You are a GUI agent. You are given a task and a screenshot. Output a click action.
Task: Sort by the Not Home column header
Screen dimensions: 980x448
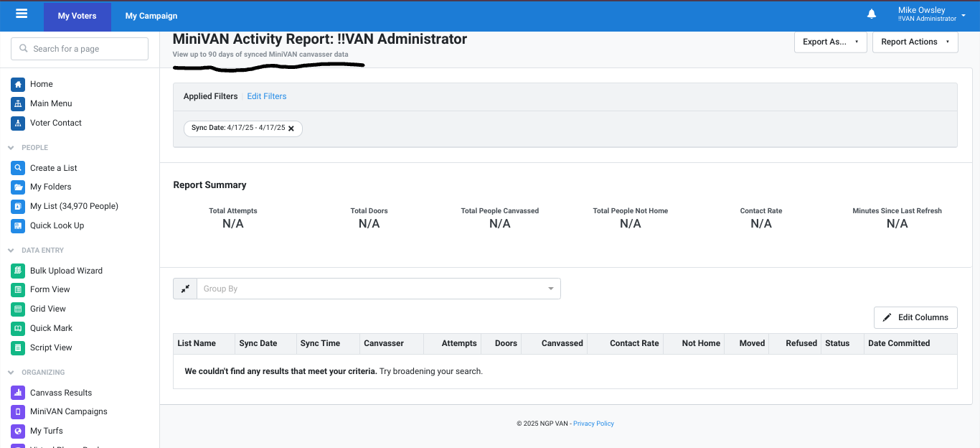click(701, 343)
